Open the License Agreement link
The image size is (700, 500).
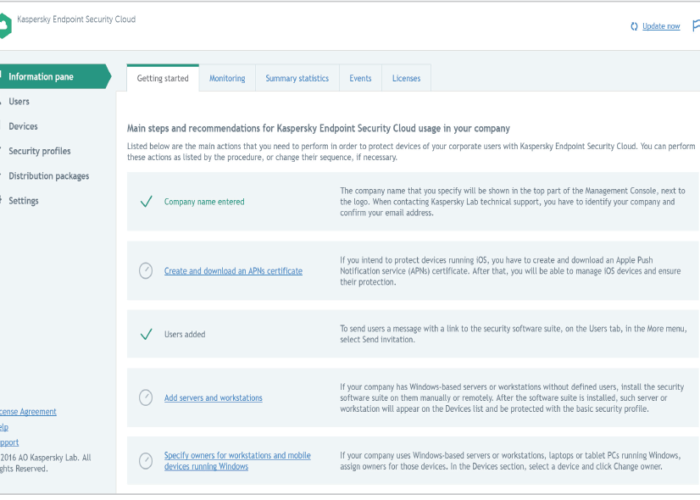(28, 412)
